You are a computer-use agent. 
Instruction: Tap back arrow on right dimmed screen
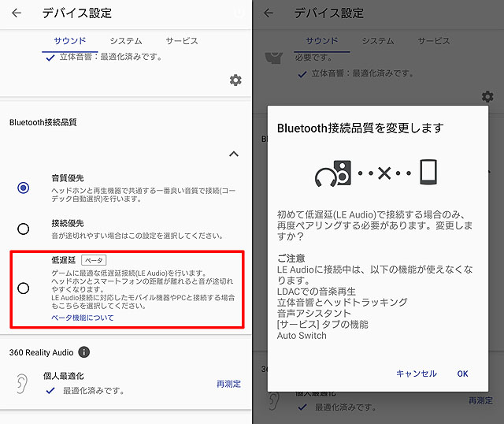(x=269, y=13)
